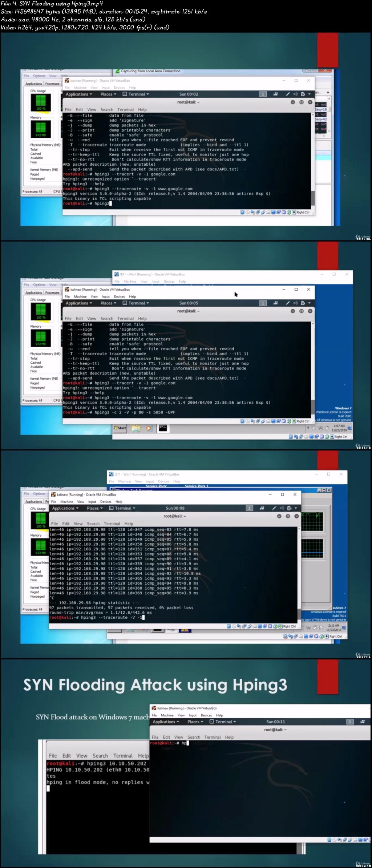Click the Win7 tray clock showing 2:07 AM
The height and width of the screenshot is (868, 372).
(x=339, y=428)
